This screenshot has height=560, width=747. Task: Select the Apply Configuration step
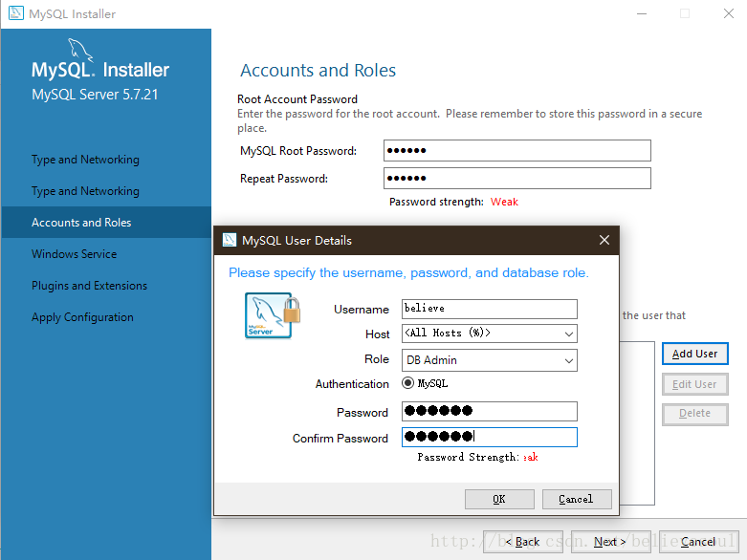click(x=82, y=317)
